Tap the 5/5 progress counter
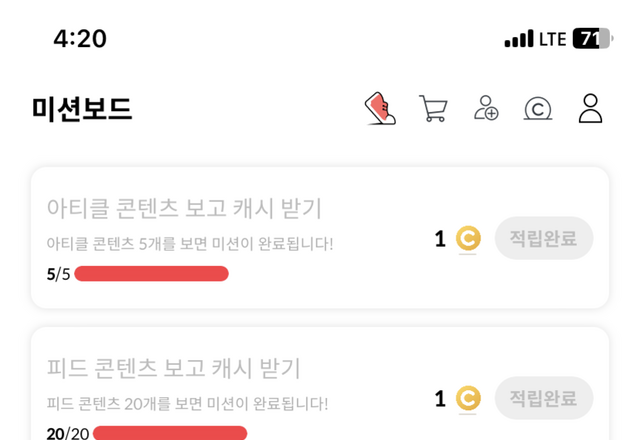The image size is (640, 440). point(58,274)
